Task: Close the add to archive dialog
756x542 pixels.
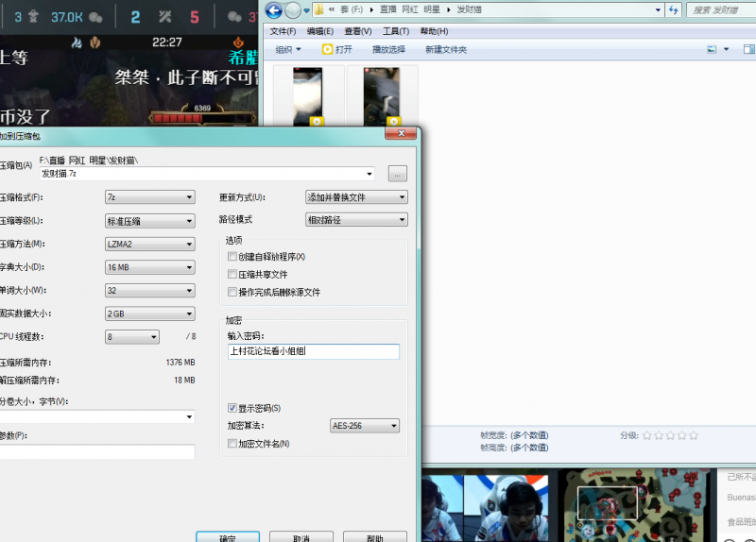Action: 401,135
